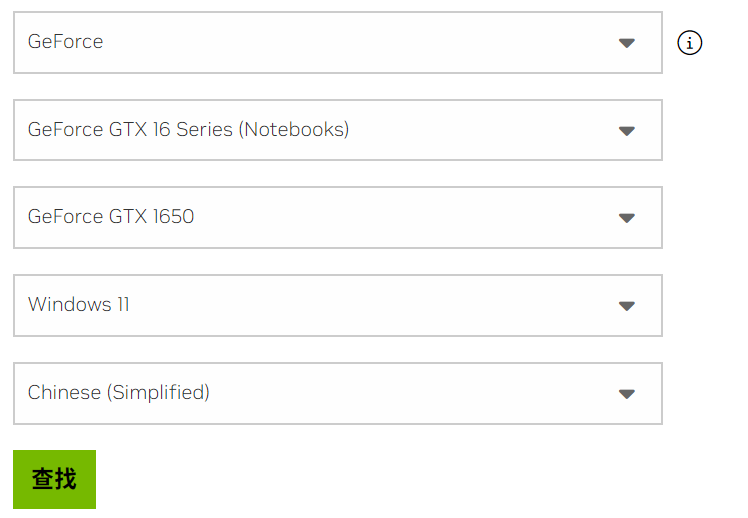Expand the GeForce GTX 16 Series (Notebooks) dropdown
Screen dimensions: 748x518
point(337,130)
